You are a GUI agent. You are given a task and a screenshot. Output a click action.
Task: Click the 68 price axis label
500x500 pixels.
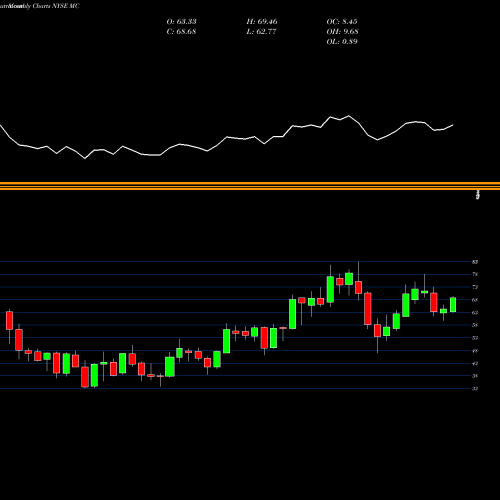[x=475, y=300]
